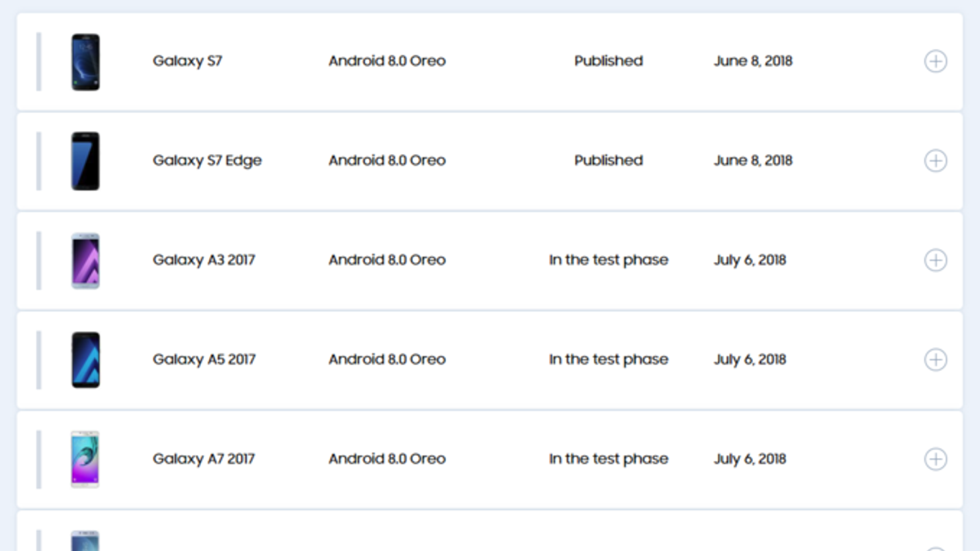Click the Galaxy A7 2017 device name
Viewport: 980px width, 551px height.
(204, 459)
